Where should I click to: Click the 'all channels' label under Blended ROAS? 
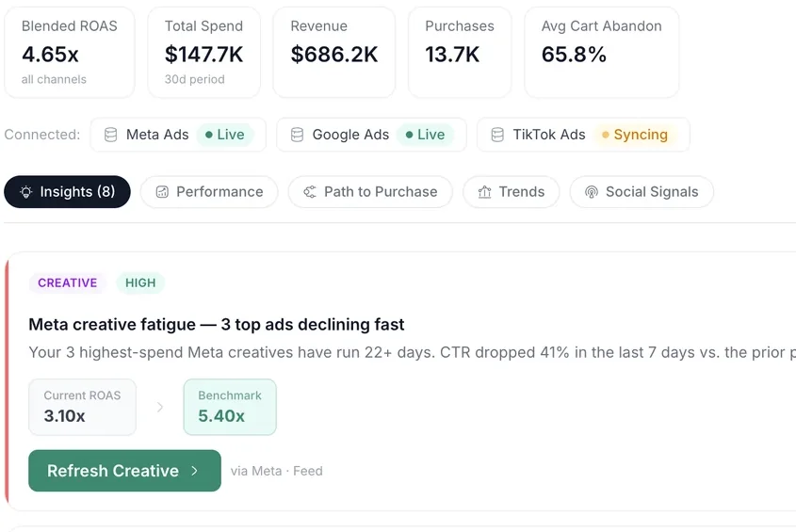pyautogui.click(x=54, y=79)
